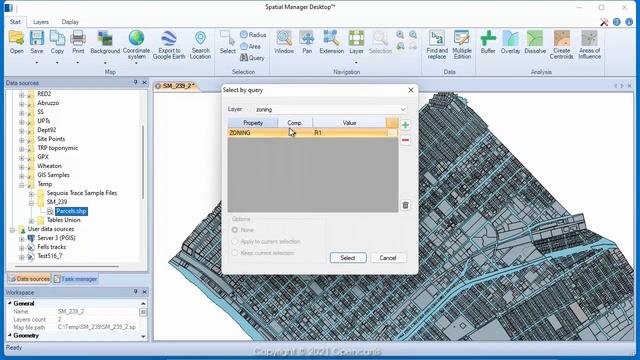Expand the Abruzzo tree node
Viewport: 640px width, 360px height.
(x=22, y=103)
